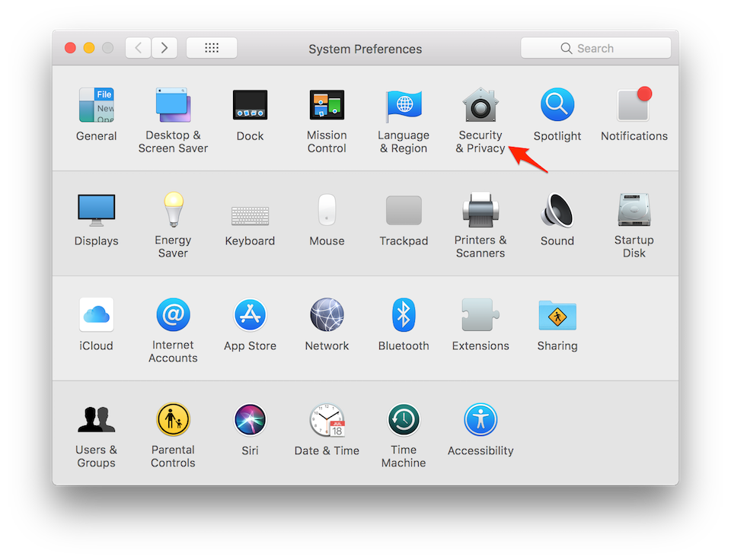This screenshot has height=560, width=731.
Task: Open Parental Controls preferences
Action: 173,419
